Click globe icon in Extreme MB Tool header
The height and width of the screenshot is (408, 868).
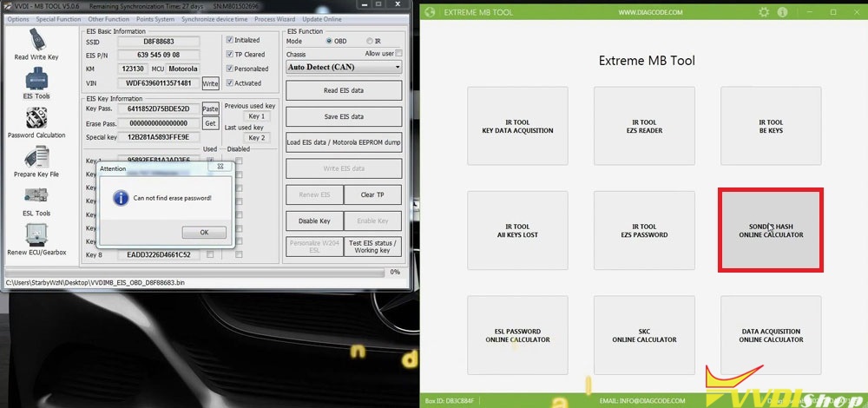click(431, 12)
